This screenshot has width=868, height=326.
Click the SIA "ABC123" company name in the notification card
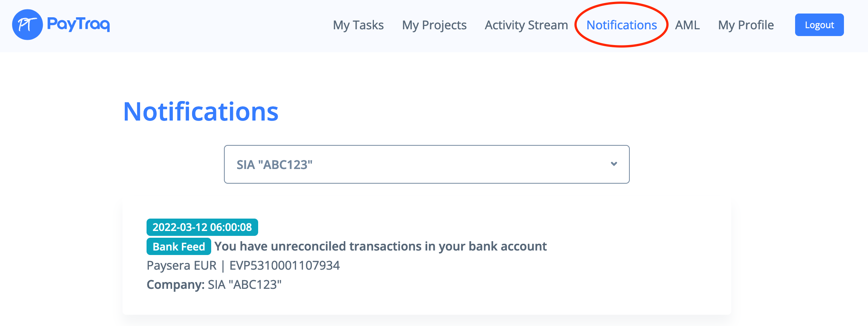[x=245, y=285]
